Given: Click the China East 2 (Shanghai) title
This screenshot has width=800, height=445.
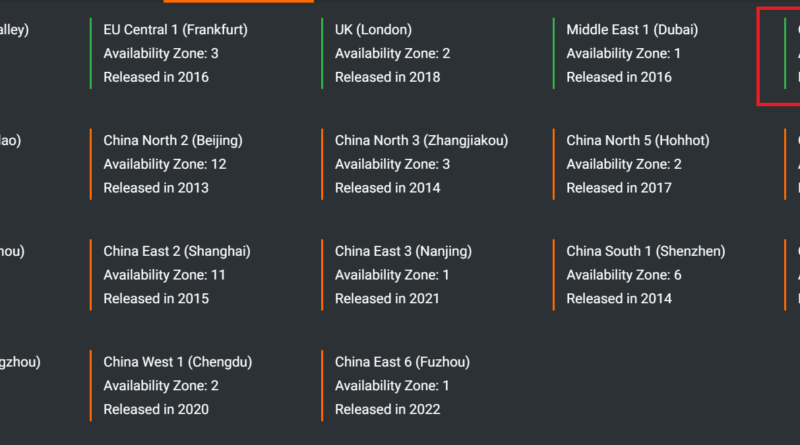Looking at the screenshot, I should click(176, 252).
